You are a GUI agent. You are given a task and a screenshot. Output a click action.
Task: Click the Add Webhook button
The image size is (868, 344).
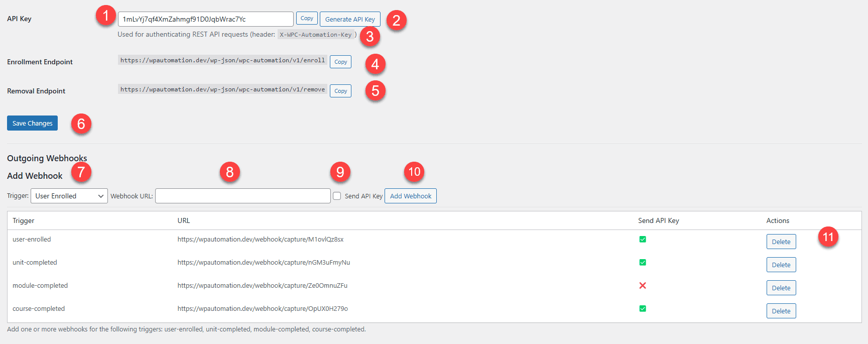pyautogui.click(x=411, y=196)
